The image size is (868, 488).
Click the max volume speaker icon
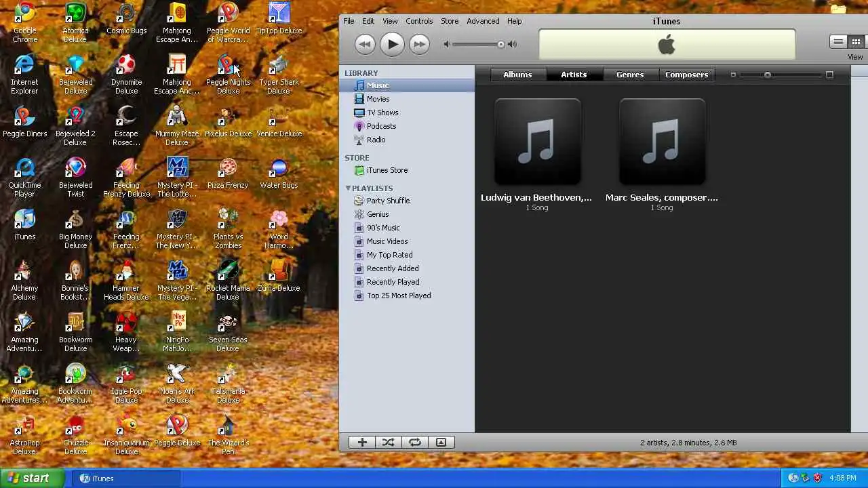[x=512, y=44]
